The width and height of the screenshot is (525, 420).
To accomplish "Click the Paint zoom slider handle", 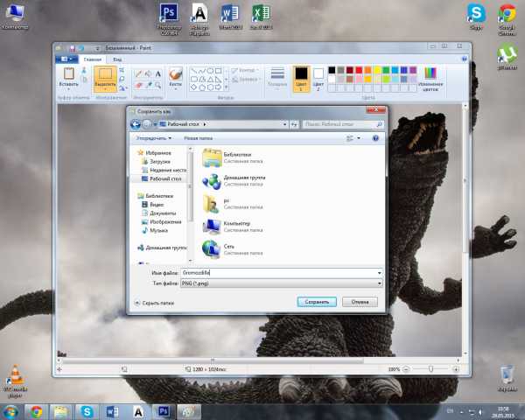I will tap(430, 368).
